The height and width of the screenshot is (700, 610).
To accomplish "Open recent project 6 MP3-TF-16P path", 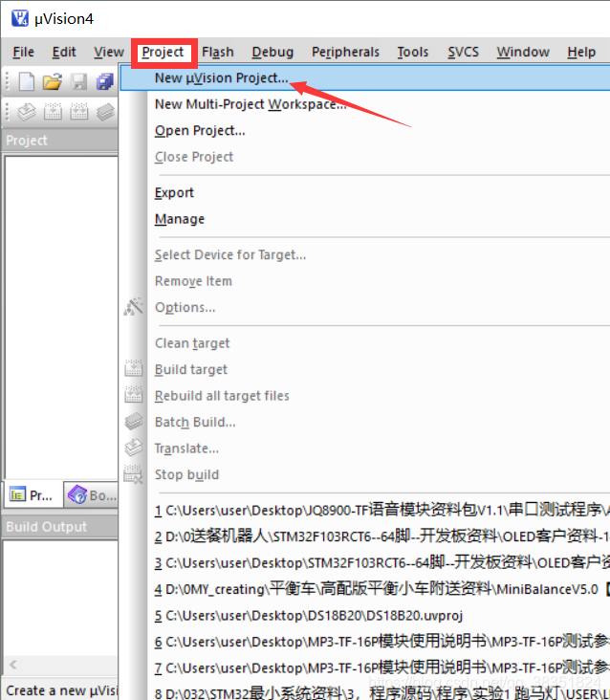I will [x=365, y=642].
